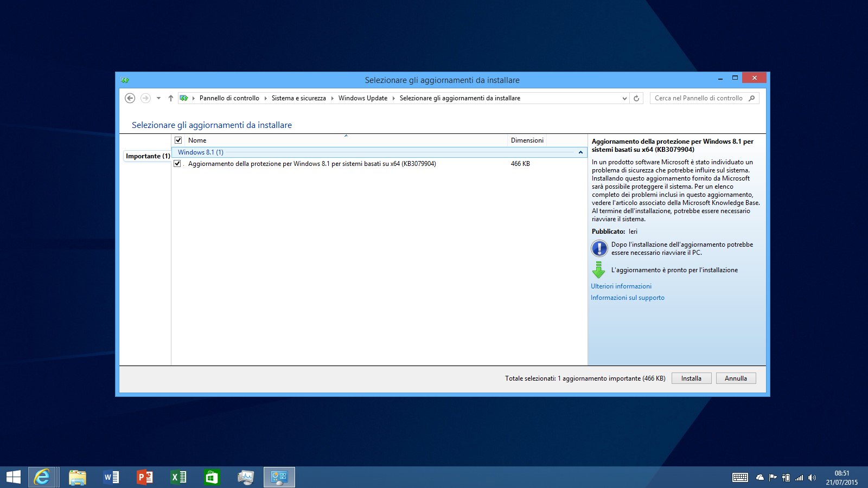868x488 pixels.
Task: Click the power status tray icon
Action: [786, 477]
